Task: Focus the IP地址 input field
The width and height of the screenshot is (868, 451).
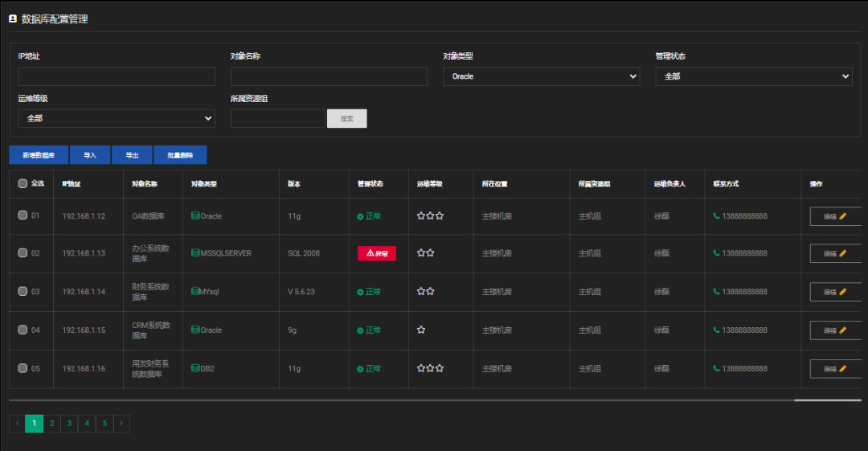Action: click(117, 76)
